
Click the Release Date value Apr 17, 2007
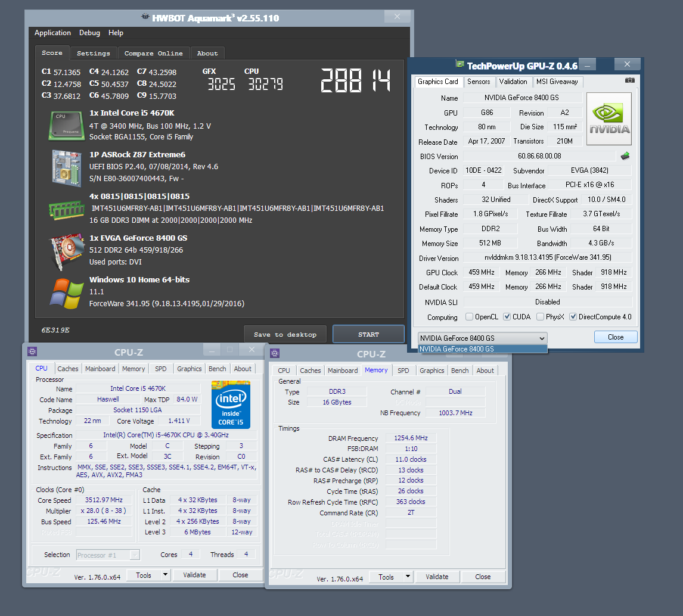(x=486, y=141)
